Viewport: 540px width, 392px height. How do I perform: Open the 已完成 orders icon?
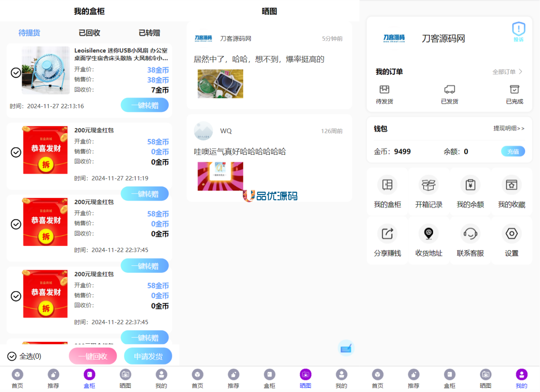[515, 89]
